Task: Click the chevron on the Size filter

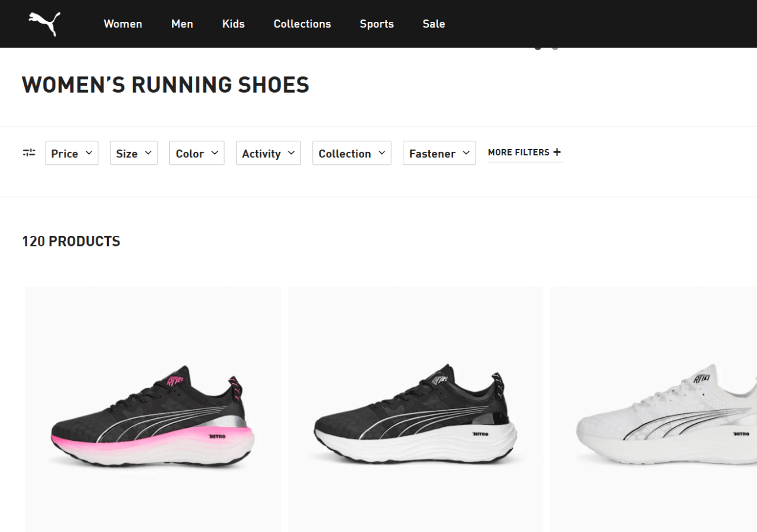Action: tap(148, 153)
